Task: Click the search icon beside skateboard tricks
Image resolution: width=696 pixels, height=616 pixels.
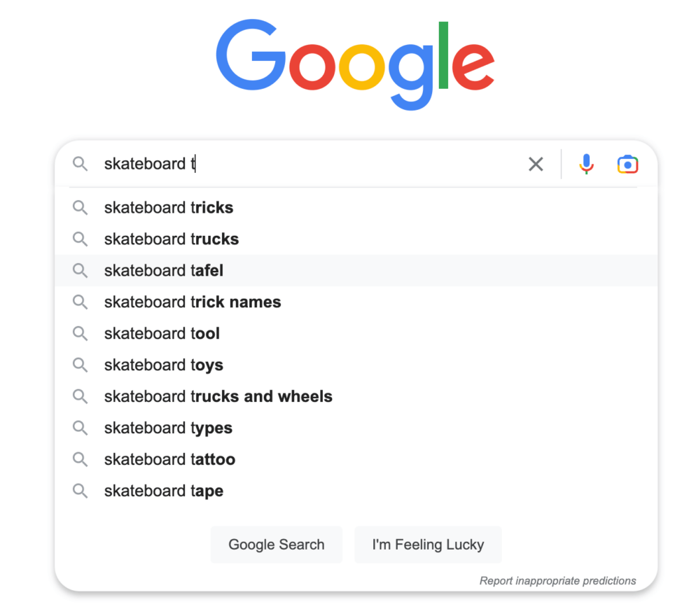Action: 80,207
